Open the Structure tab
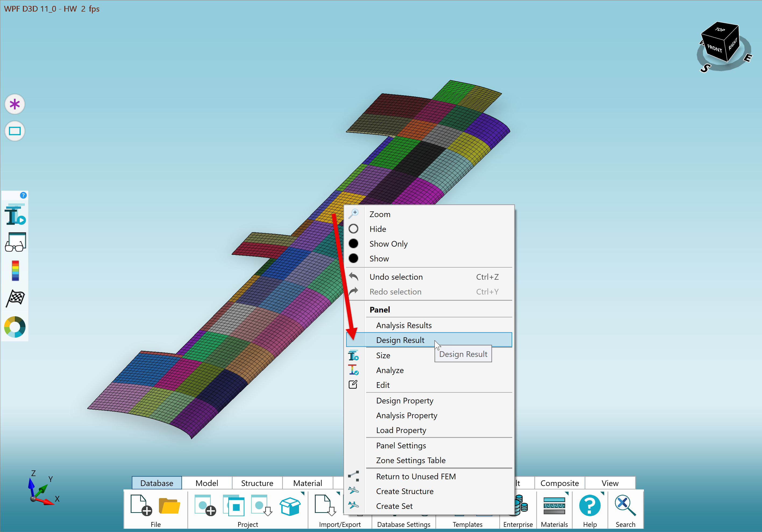Image resolution: width=762 pixels, height=532 pixels. click(257, 483)
